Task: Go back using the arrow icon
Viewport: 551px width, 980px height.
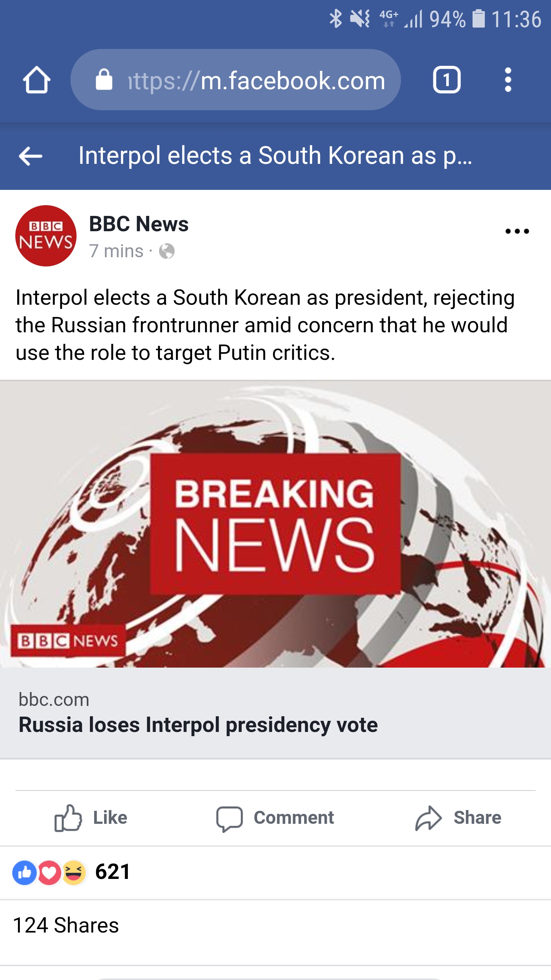Action: [x=31, y=156]
